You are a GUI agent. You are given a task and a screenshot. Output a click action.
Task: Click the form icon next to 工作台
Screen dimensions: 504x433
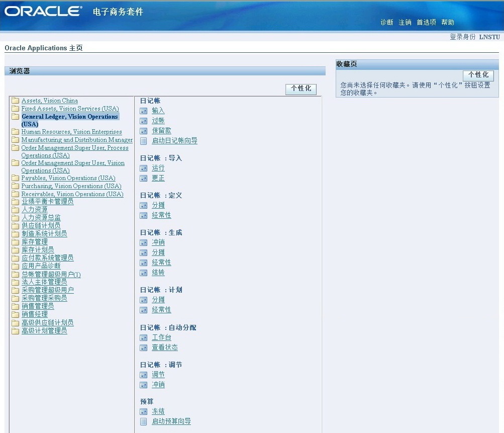(143, 338)
